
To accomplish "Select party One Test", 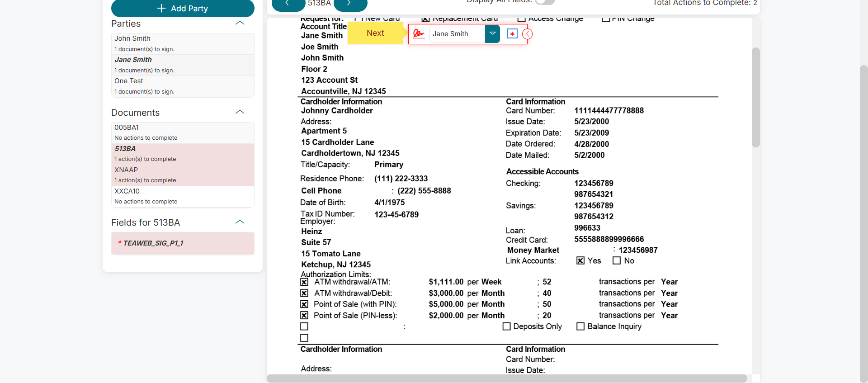I will coord(183,86).
